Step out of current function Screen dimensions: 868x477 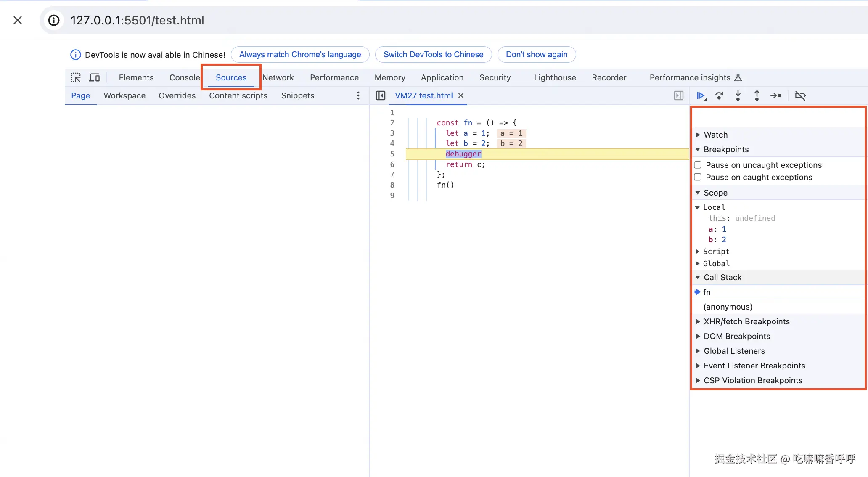[757, 96]
